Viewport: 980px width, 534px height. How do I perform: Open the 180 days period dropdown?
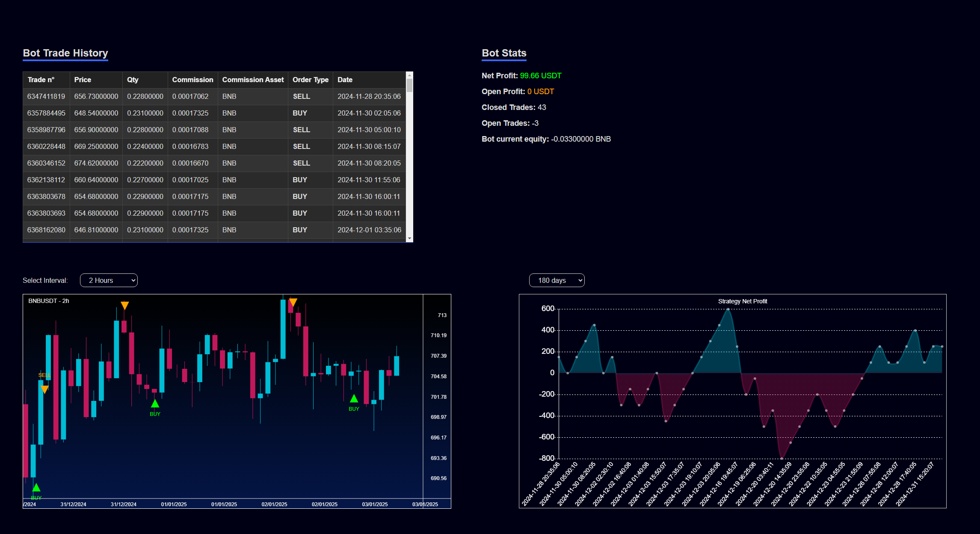[x=557, y=280]
